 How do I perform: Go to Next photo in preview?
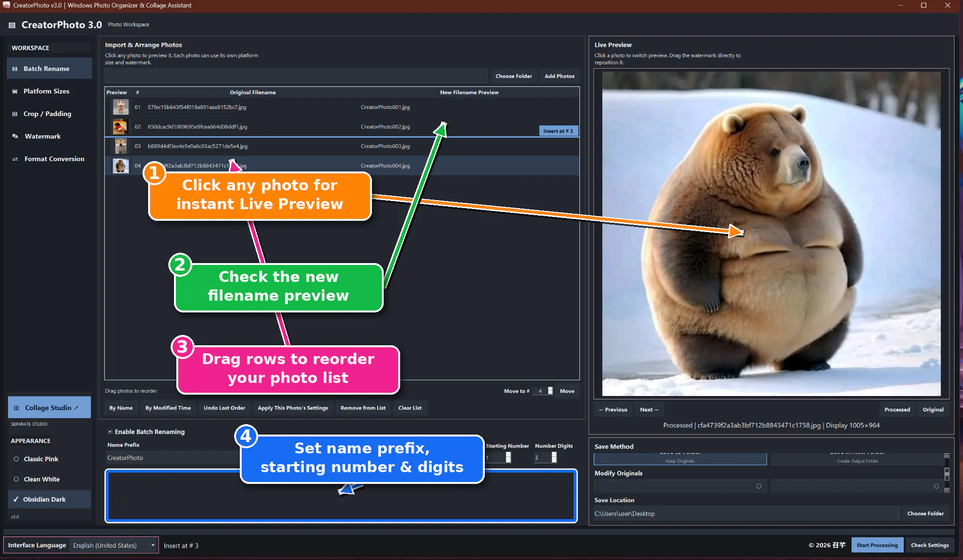(x=649, y=410)
